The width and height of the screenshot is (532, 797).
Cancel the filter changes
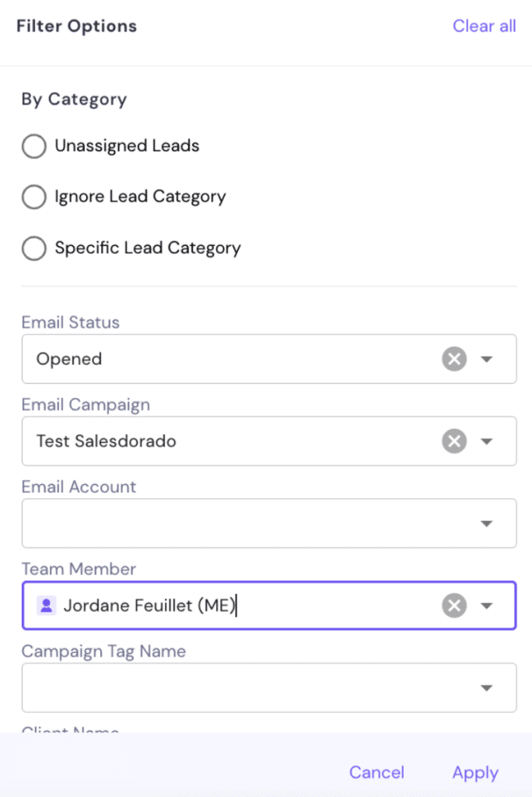point(376,772)
